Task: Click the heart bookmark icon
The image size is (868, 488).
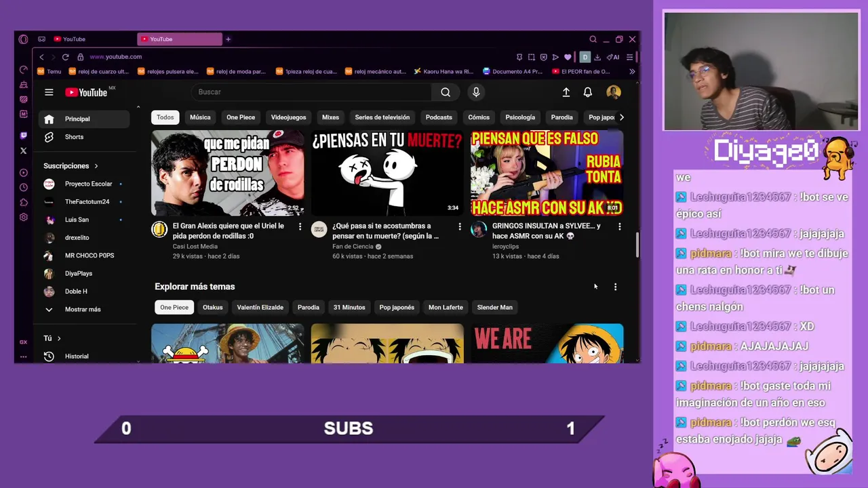Action: [568, 57]
